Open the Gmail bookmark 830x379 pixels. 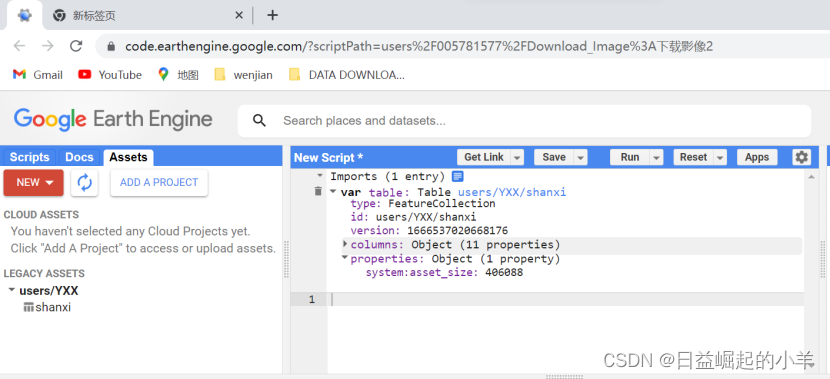click(38, 75)
